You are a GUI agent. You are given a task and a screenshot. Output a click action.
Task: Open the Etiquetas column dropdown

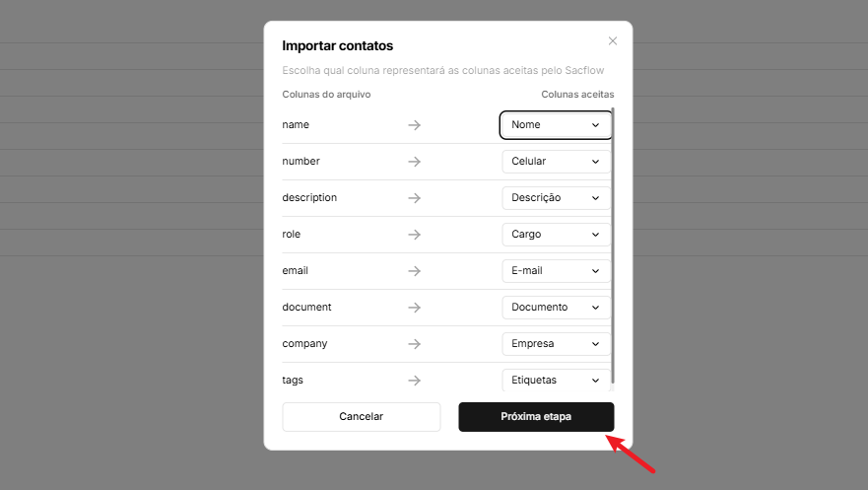pos(556,380)
